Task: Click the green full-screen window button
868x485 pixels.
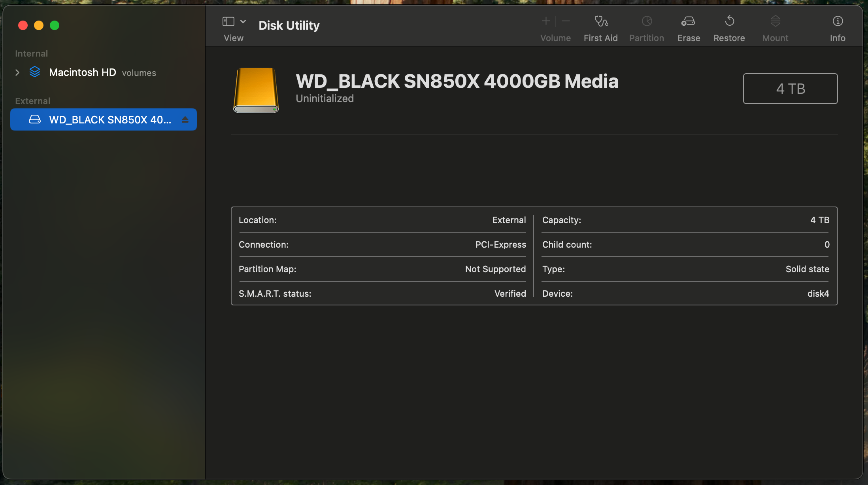Action: (x=55, y=25)
